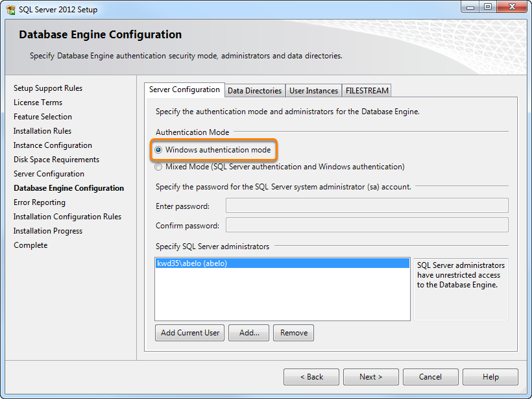Cancel the SQL Server setup
The height and width of the screenshot is (399, 532).
(431, 377)
